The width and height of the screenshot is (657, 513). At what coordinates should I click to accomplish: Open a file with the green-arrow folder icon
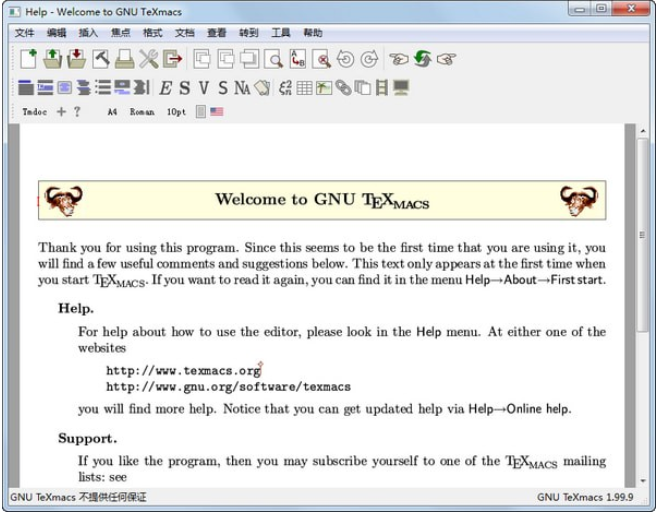click(52, 59)
